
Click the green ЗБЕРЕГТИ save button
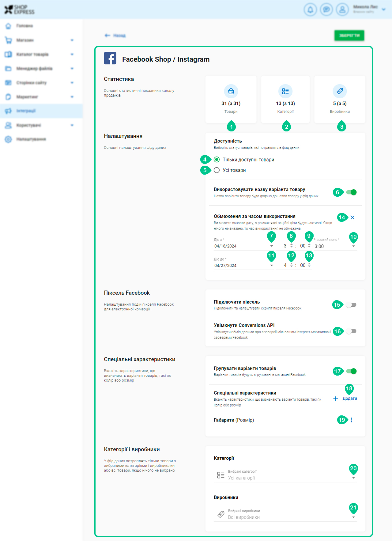point(349,36)
